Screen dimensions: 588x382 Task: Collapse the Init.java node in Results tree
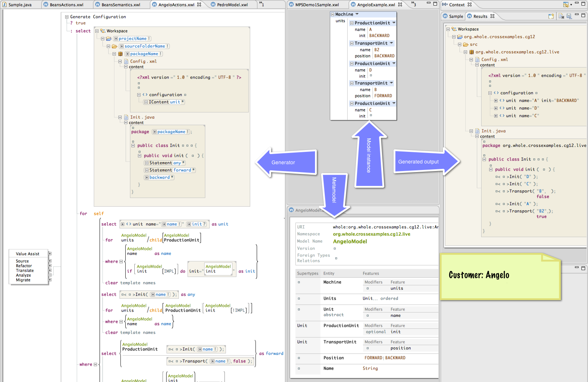coord(471,131)
